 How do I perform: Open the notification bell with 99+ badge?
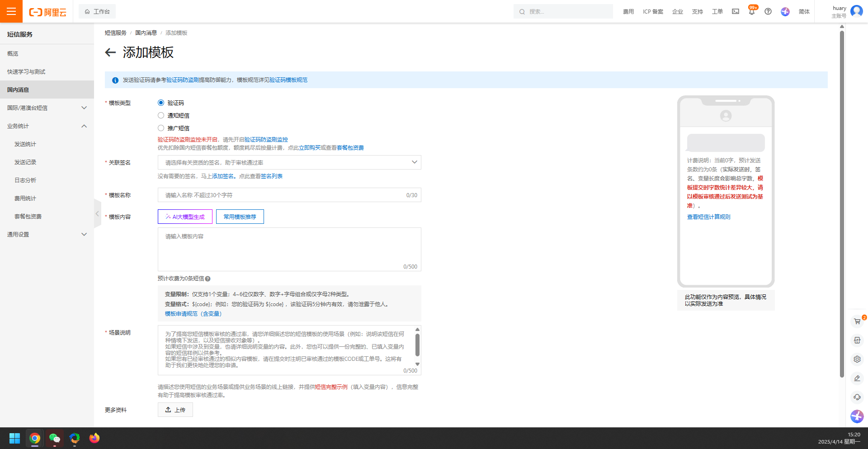(x=751, y=12)
